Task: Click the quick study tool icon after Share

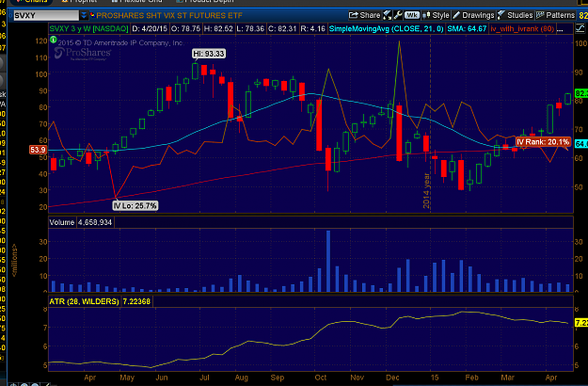Action: point(387,15)
